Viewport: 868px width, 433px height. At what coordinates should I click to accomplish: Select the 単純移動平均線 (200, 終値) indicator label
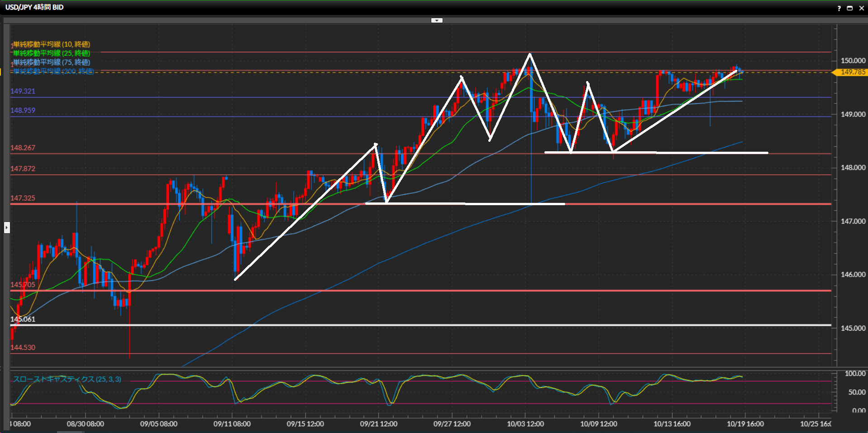pos(53,71)
